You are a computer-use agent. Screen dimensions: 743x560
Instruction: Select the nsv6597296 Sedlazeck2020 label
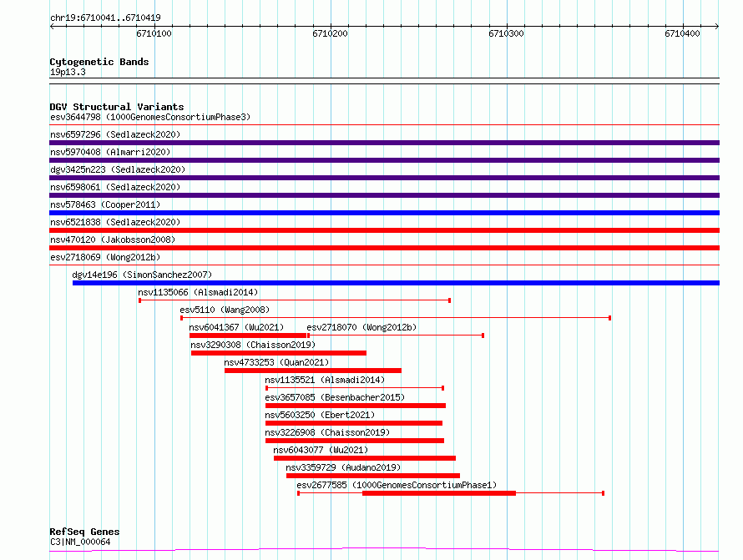[115, 134]
